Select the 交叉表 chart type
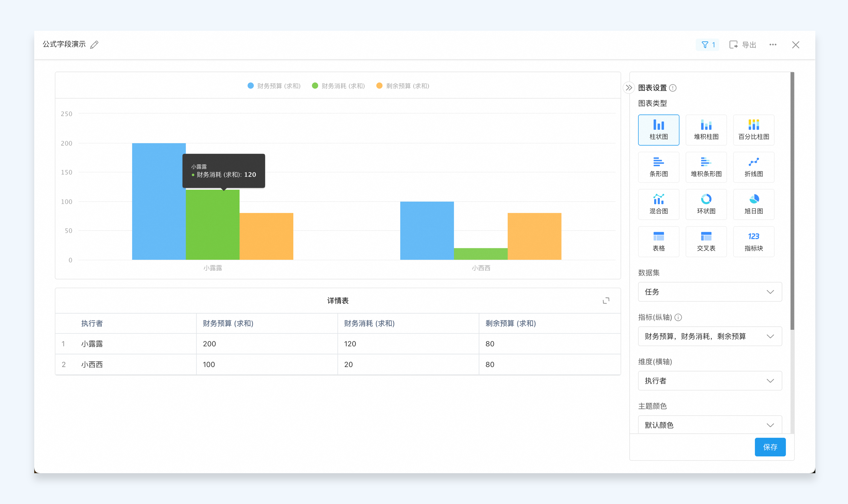The height and width of the screenshot is (504, 848). (706, 242)
